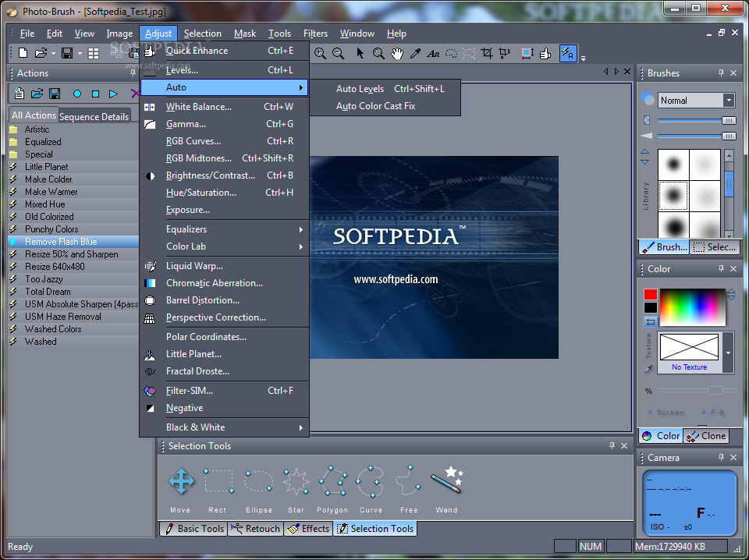Select the arrow pointer tool

[360, 53]
